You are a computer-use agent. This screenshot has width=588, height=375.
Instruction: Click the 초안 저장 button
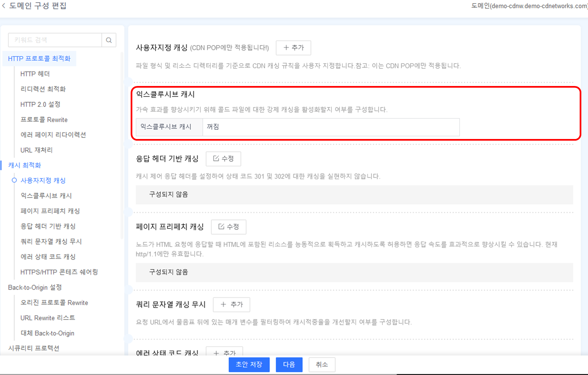coord(249,365)
